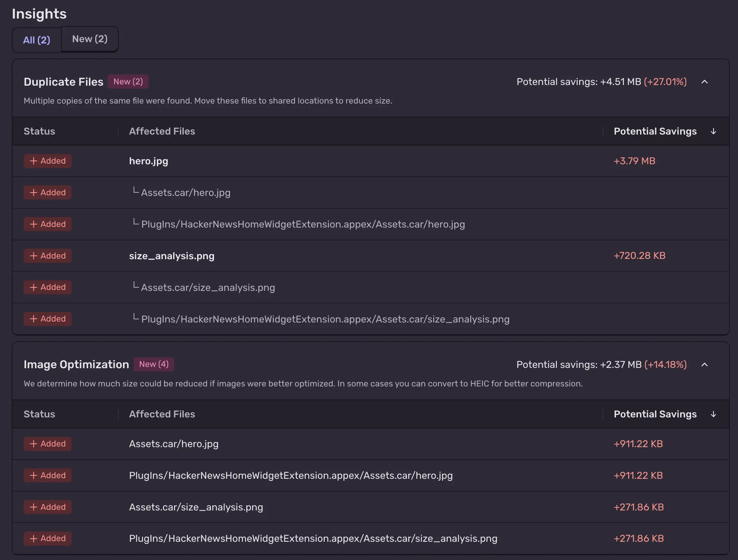Image resolution: width=738 pixels, height=560 pixels.
Task: Click Potential Savings header in Image Optimization
Action: click(655, 414)
